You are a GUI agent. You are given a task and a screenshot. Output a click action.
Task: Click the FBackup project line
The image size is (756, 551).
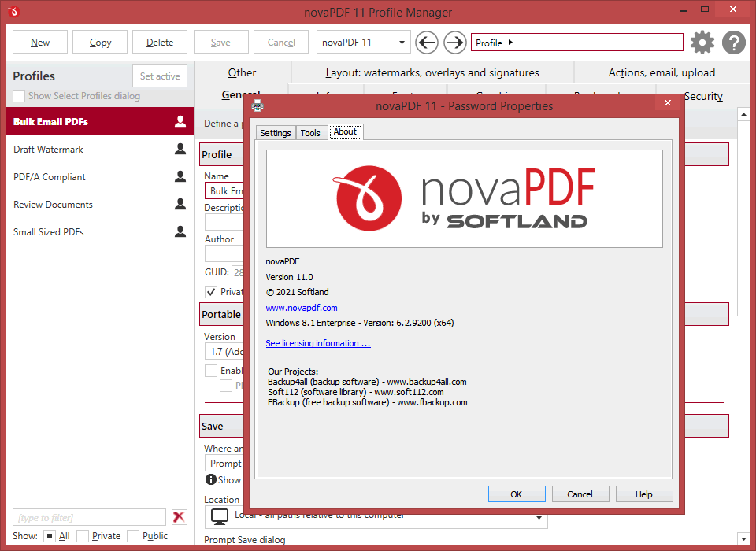368,402
